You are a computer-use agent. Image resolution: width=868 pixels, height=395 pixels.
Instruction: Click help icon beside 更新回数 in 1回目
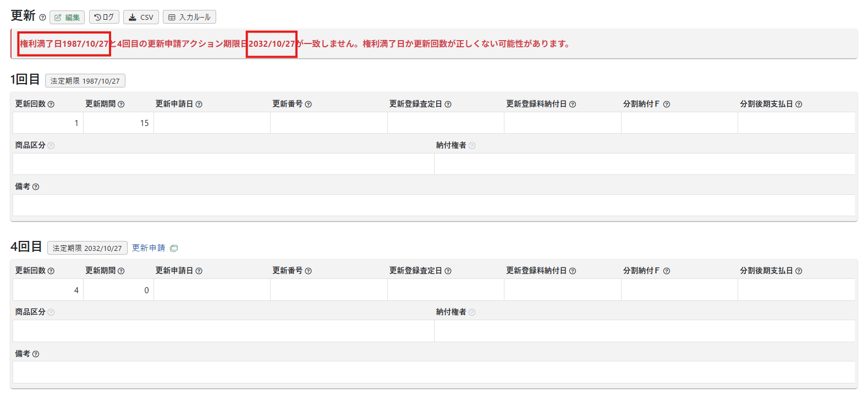point(51,105)
